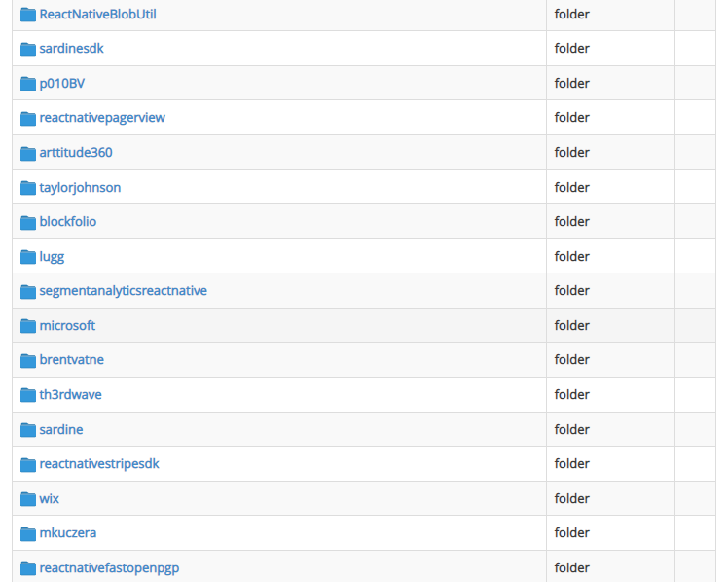Select the 'folder' type cell in reactnativepagerview row

click(610, 118)
